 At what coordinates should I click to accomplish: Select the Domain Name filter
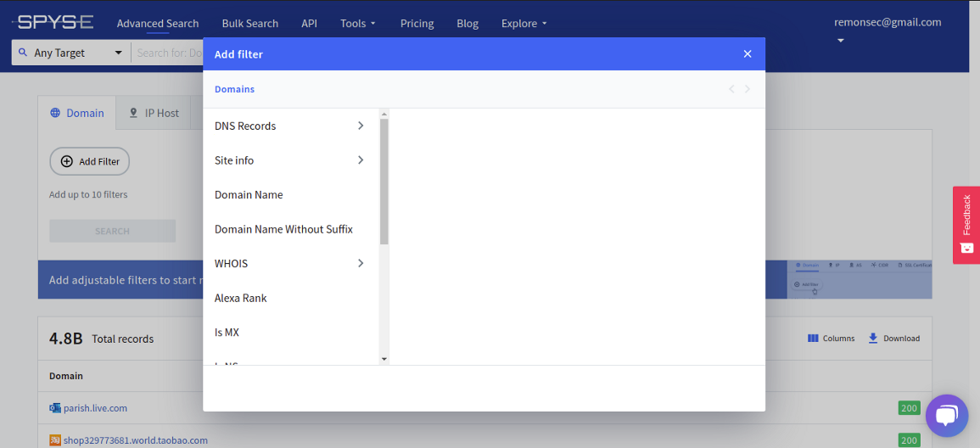[291, 194]
